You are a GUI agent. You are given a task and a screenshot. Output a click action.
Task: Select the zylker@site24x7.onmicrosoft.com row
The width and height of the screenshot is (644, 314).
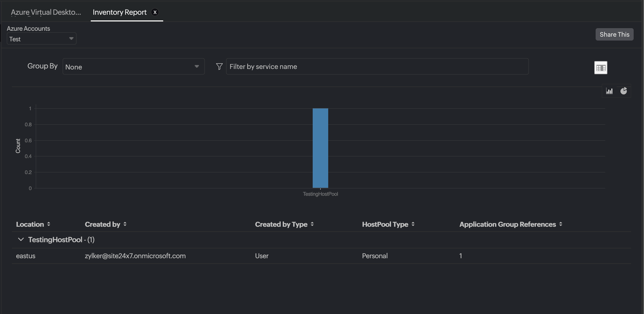(135, 256)
